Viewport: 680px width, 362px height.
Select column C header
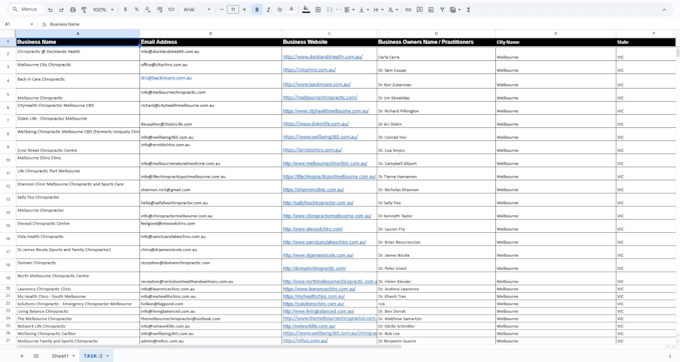[329, 33]
